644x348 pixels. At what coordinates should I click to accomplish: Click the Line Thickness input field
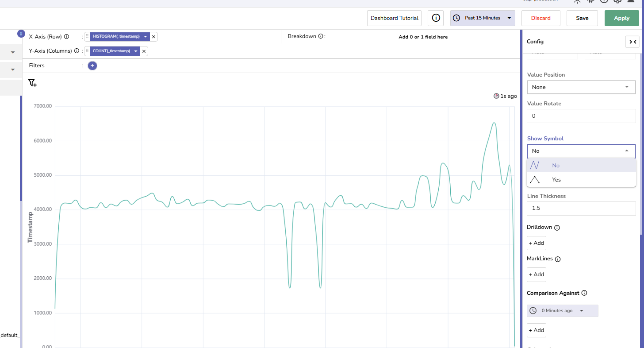(581, 209)
